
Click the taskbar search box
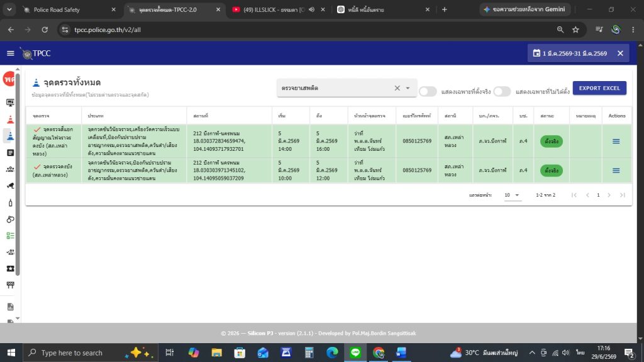(91, 353)
